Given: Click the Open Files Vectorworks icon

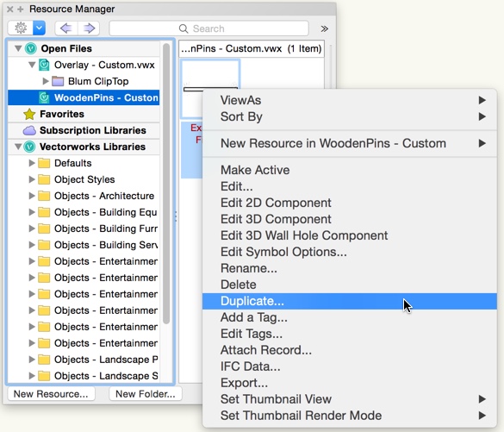Looking at the screenshot, I should point(30,48).
